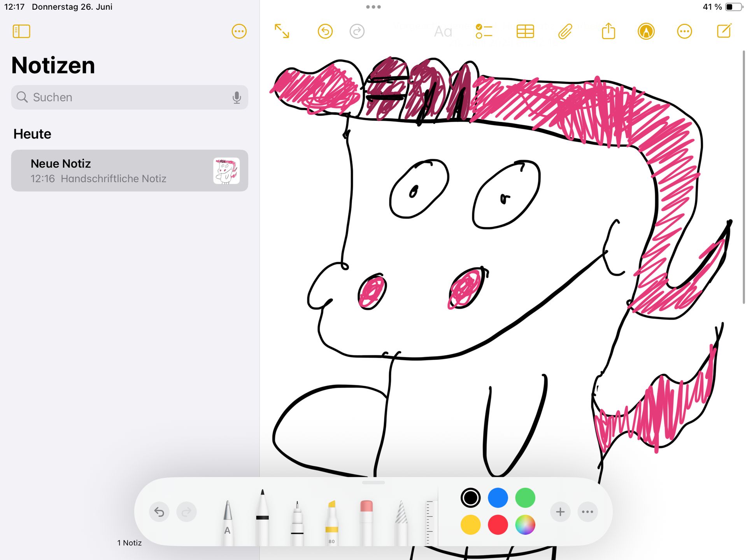Image resolution: width=747 pixels, height=560 pixels.
Task: Select the yellow highlighter tool
Action: (x=332, y=523)
